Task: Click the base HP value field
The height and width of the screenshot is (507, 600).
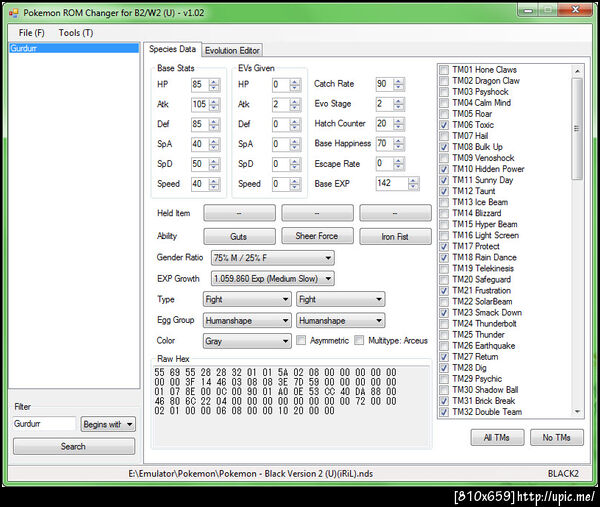Action: [x=200, y=84]
